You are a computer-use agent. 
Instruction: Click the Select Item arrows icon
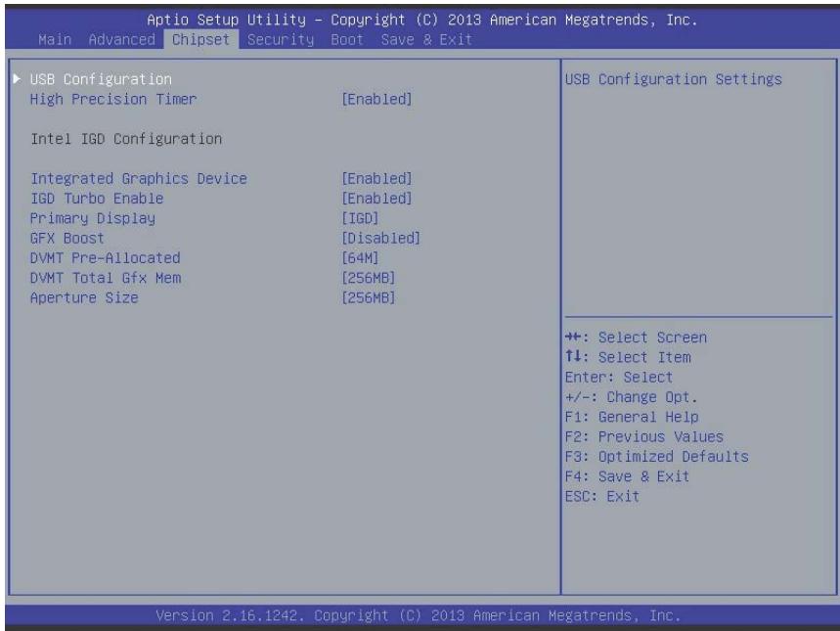coord(573,356)
